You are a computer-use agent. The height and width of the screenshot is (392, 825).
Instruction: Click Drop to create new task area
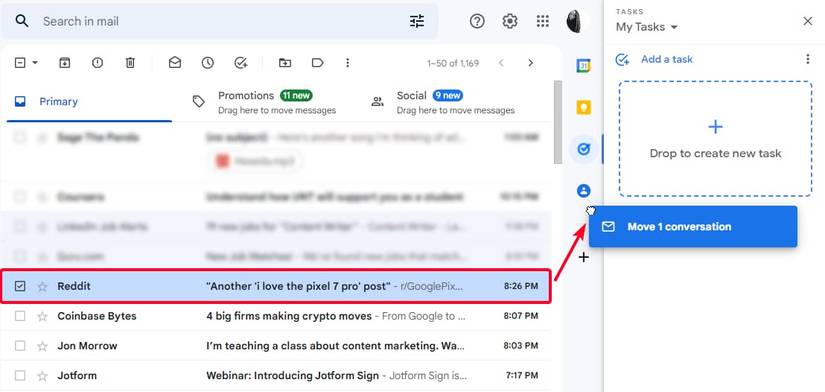715,139
